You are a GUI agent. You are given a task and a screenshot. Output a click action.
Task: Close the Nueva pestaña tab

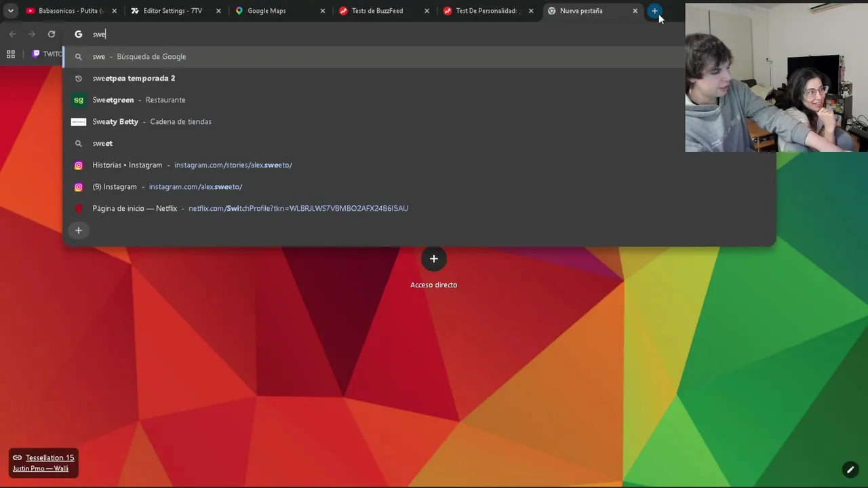pyautogui.click(x=635, y=11)
